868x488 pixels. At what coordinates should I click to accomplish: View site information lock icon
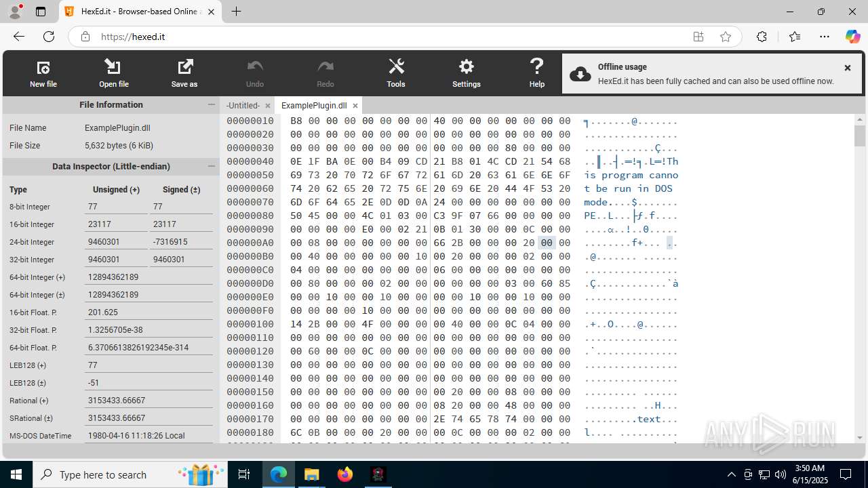pos(85,37)
